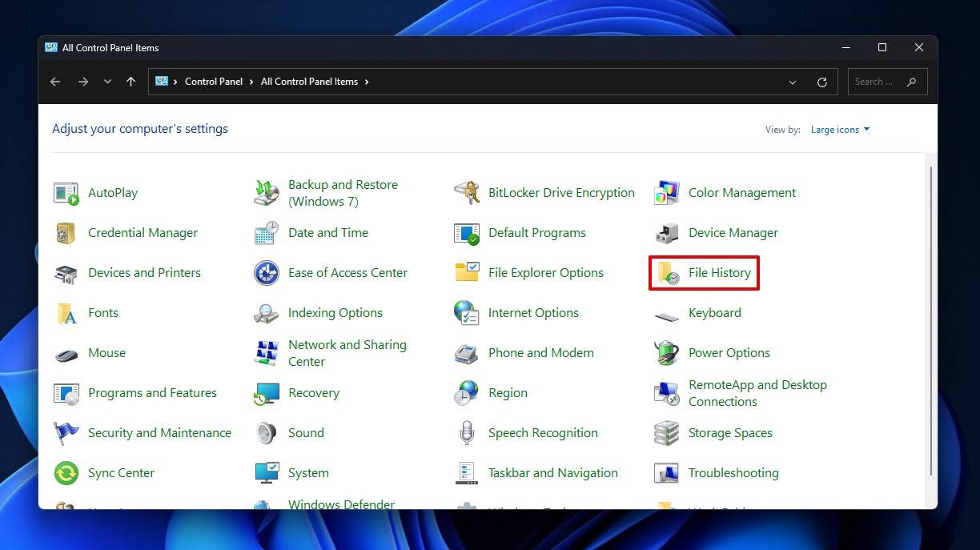The height and width of the screenshot is (550, 980).
Task: Click the Sync Center green icon
Action: (66, 473)
